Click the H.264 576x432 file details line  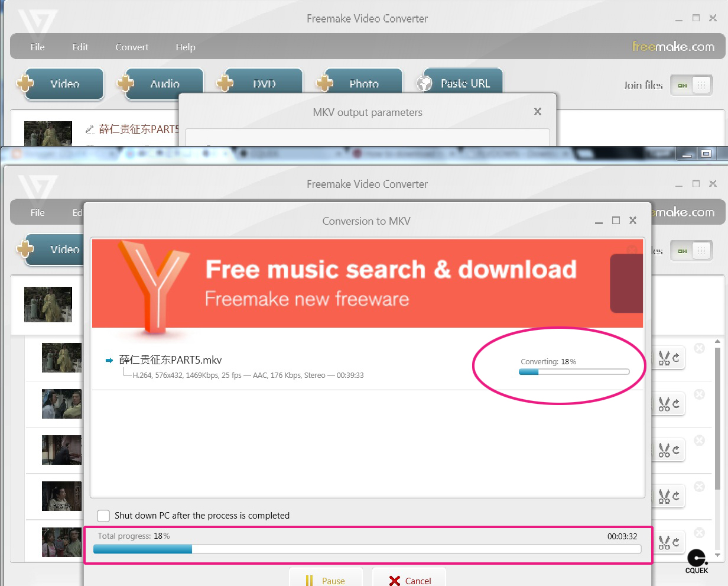coord(248,375)
